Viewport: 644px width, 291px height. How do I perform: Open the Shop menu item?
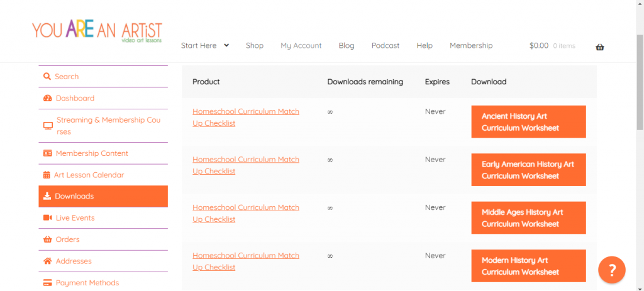tap(255, 45)
